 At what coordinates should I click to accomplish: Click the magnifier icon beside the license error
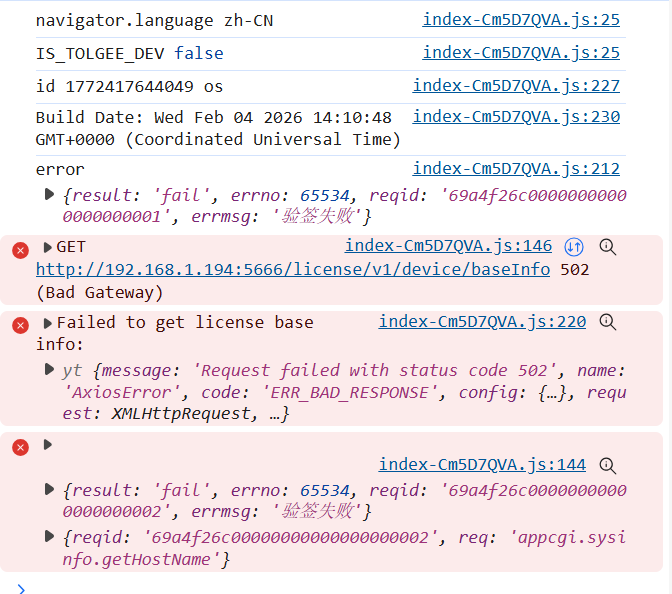[607, 322]
